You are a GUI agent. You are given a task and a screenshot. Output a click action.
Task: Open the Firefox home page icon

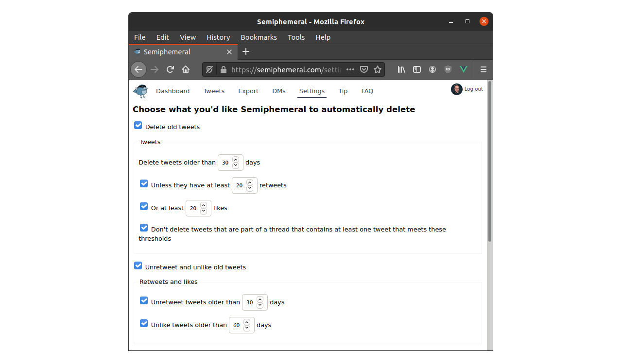tap(186, 69)
